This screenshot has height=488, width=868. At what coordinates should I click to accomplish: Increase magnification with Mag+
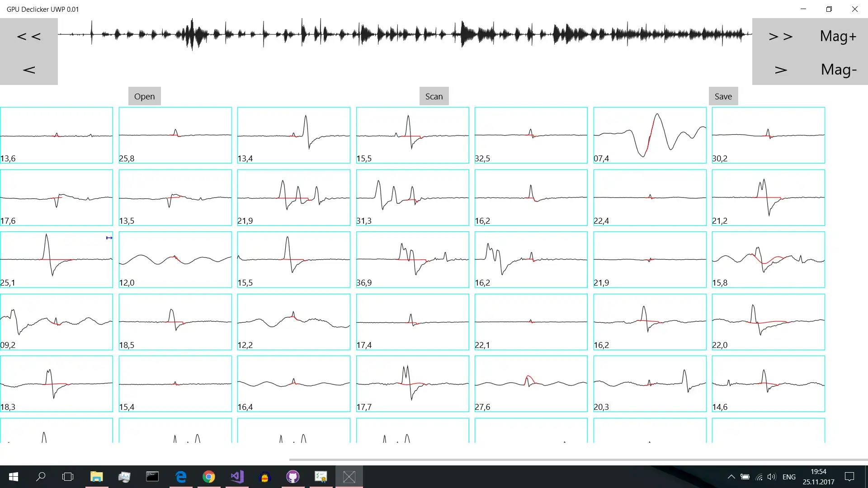point(838,36)
